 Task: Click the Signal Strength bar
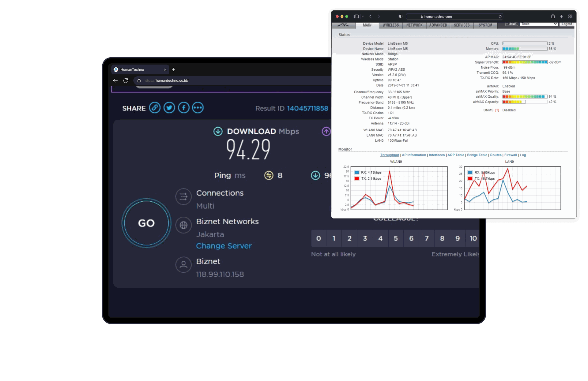coord(525,62)
